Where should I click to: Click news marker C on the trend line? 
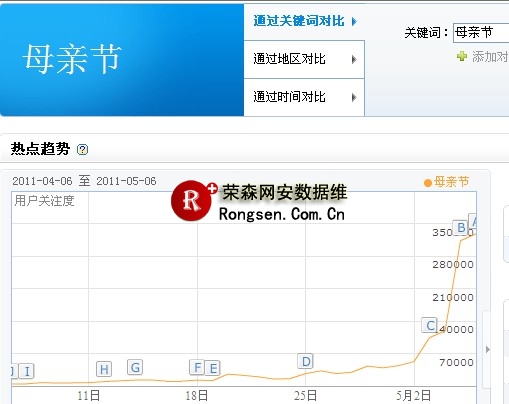coord(430,325)
